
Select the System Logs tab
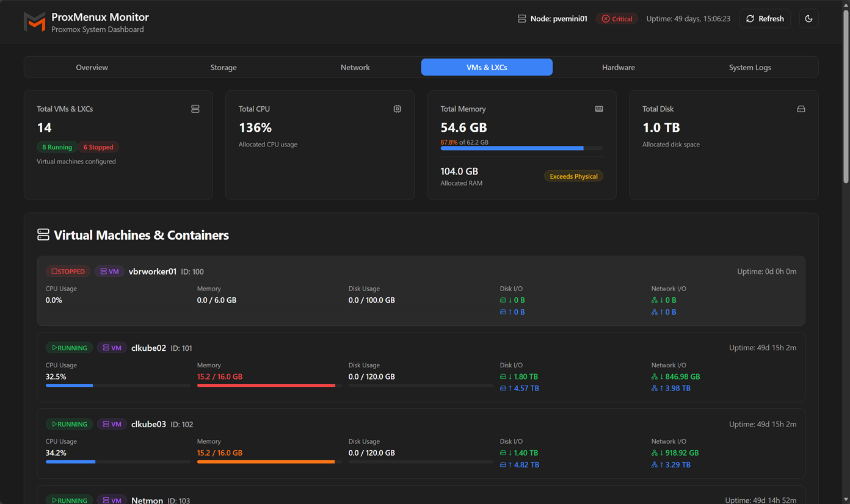(x=749, y=67)
